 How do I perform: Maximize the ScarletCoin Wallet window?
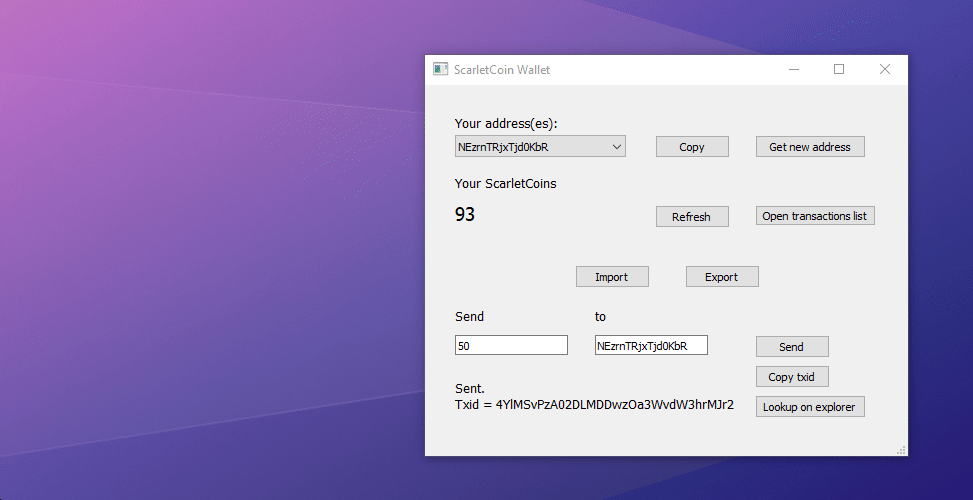(839, 69)
